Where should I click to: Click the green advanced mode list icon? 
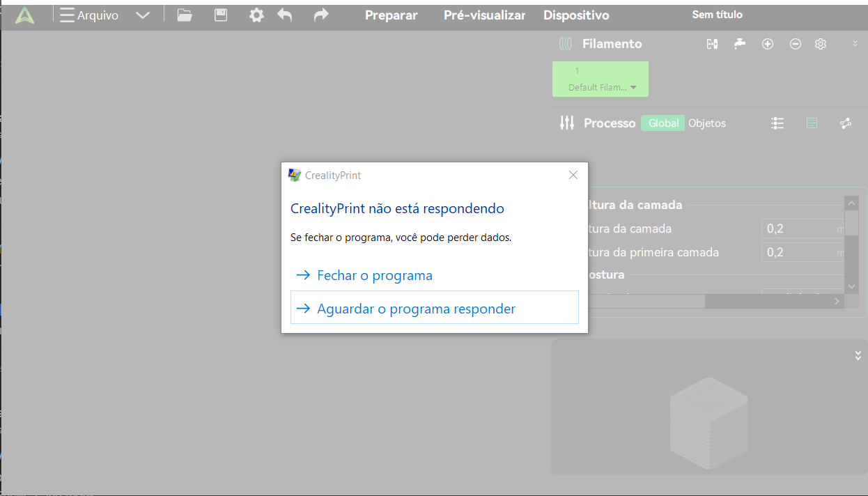[x=812, y=123]
